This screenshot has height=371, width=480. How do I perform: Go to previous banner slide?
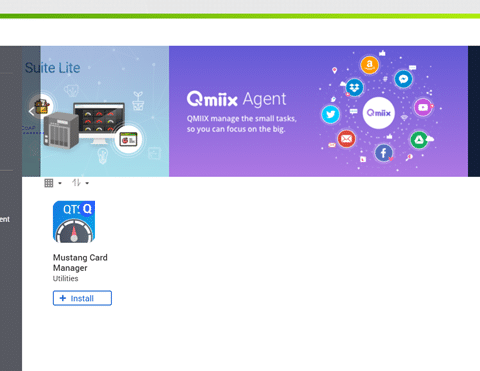click(x=31, y=112)
